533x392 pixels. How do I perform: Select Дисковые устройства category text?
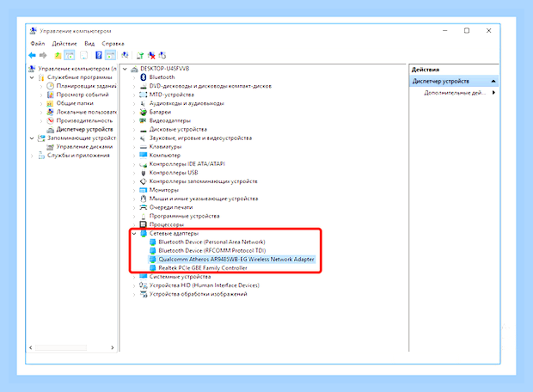[178, 129]
